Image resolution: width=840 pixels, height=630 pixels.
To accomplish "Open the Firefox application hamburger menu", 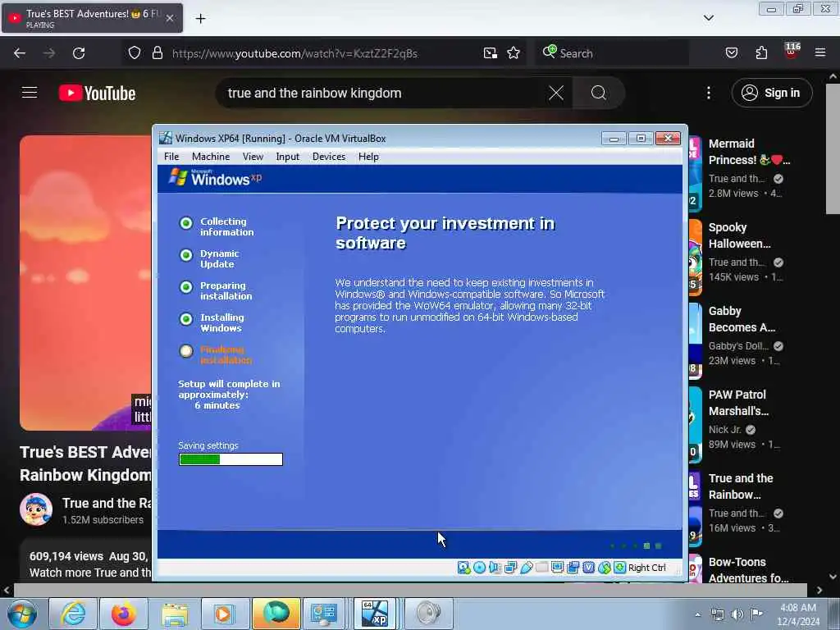I will coord(820,53).
